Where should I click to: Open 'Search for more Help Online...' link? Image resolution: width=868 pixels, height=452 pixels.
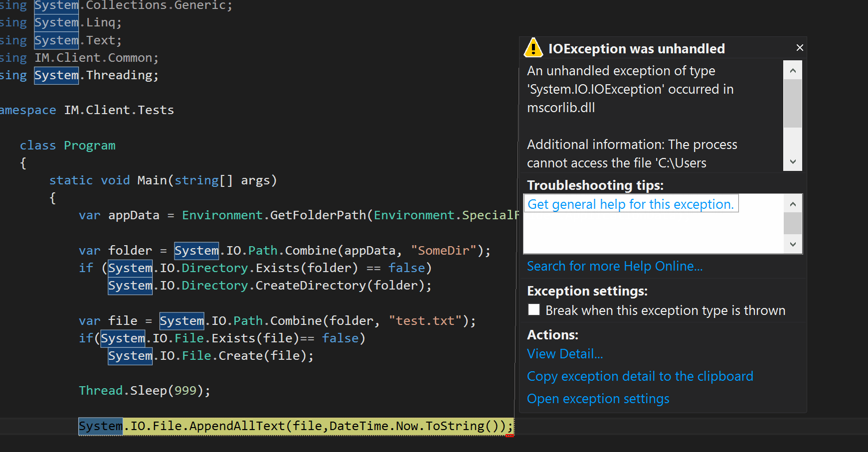(x=615, y=266)
